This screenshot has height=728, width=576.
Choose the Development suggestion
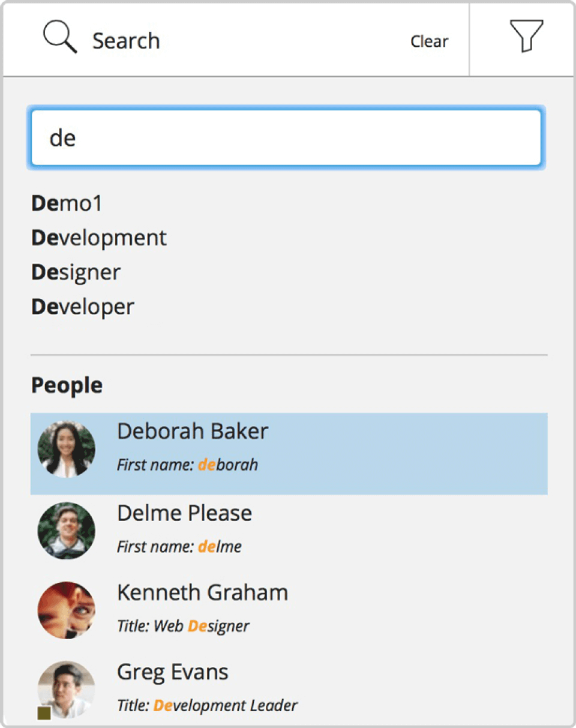[x=99, y=238]
